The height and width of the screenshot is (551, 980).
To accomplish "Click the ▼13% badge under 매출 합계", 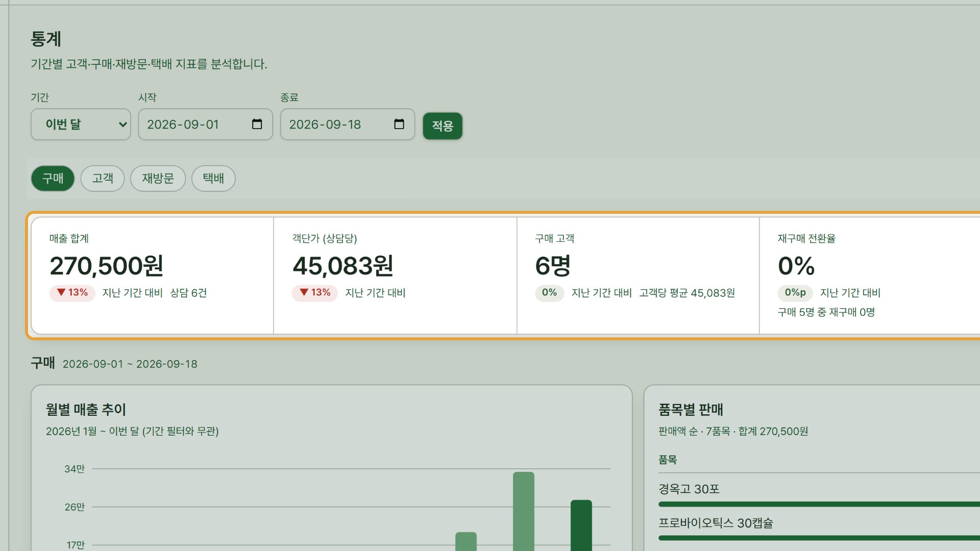I will tap(72, 293).
